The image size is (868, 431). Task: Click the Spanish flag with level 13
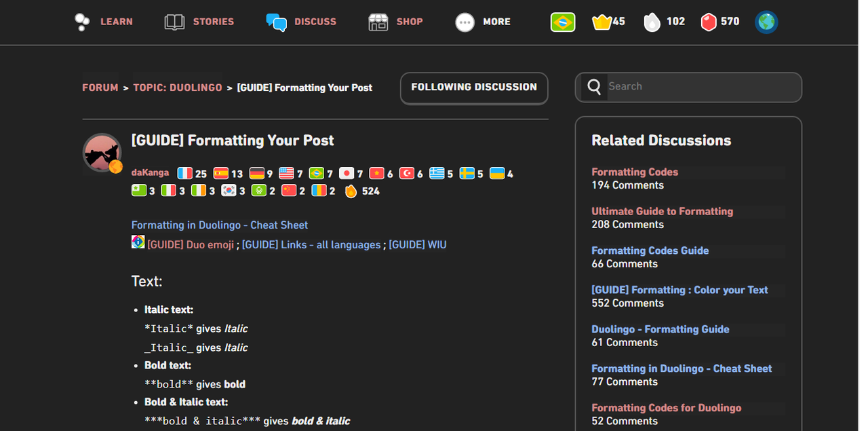[x=221, y=174]
